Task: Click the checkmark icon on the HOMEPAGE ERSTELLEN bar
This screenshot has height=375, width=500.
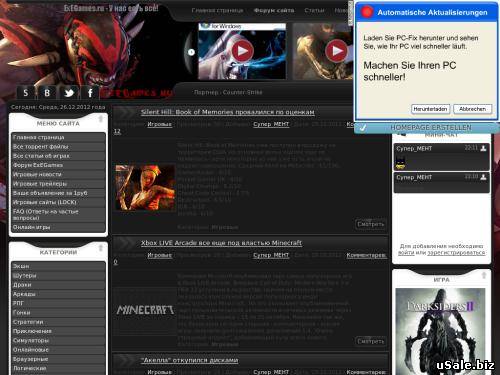Action: point(363,127)
